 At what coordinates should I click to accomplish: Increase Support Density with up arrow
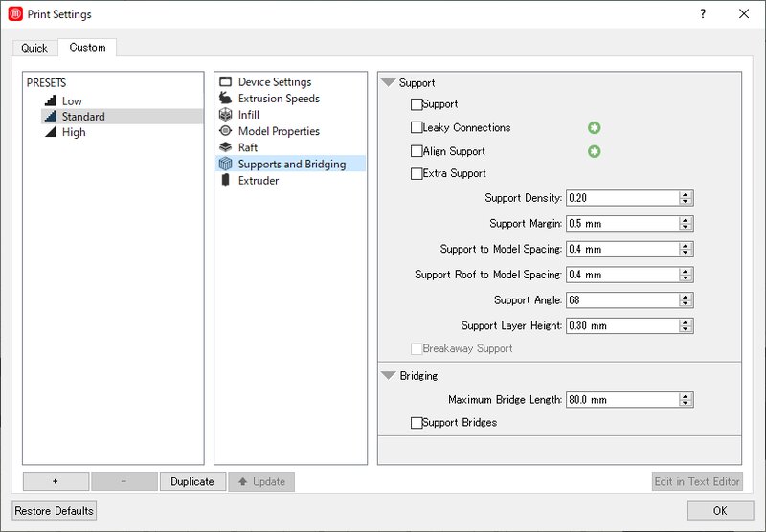pos(686,195)
